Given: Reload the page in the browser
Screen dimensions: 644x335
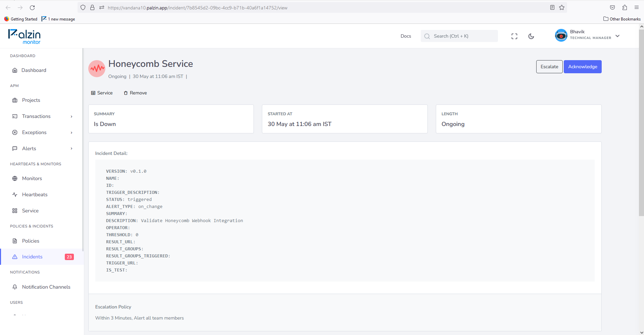Looking at the screenshot, I should [32, 7].
